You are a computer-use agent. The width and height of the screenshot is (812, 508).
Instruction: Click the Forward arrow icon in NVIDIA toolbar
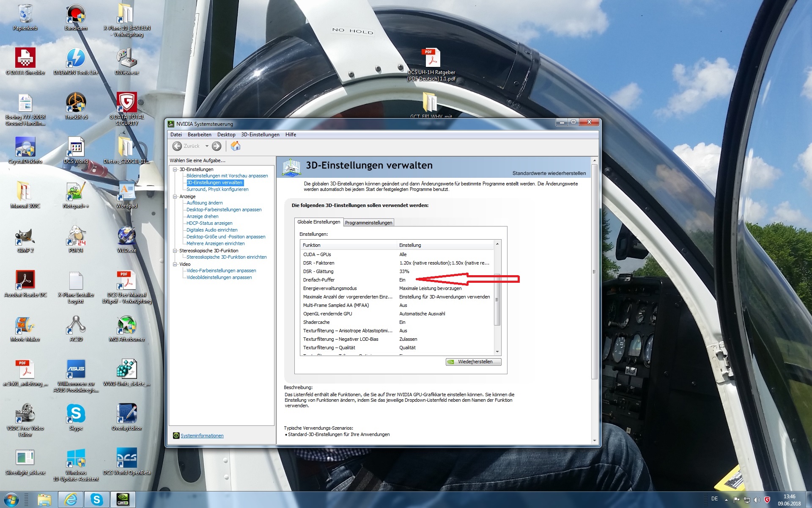[217, 146]
